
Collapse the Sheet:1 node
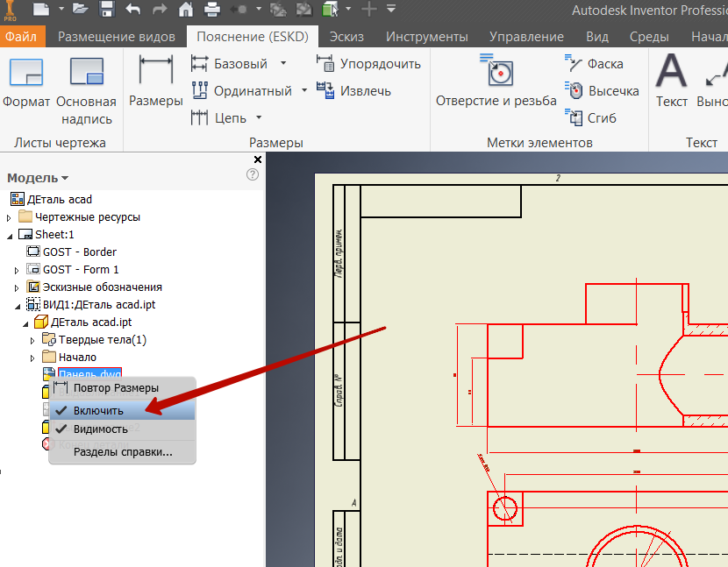click(x=10, y=236)
